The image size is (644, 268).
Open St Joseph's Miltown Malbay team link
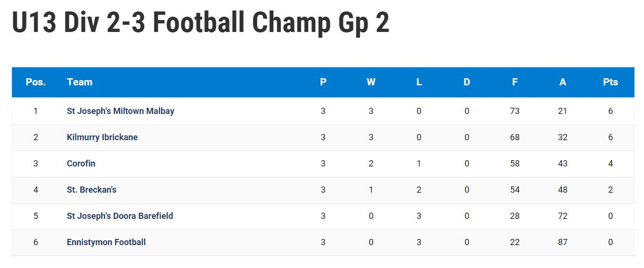click(120, 111)
